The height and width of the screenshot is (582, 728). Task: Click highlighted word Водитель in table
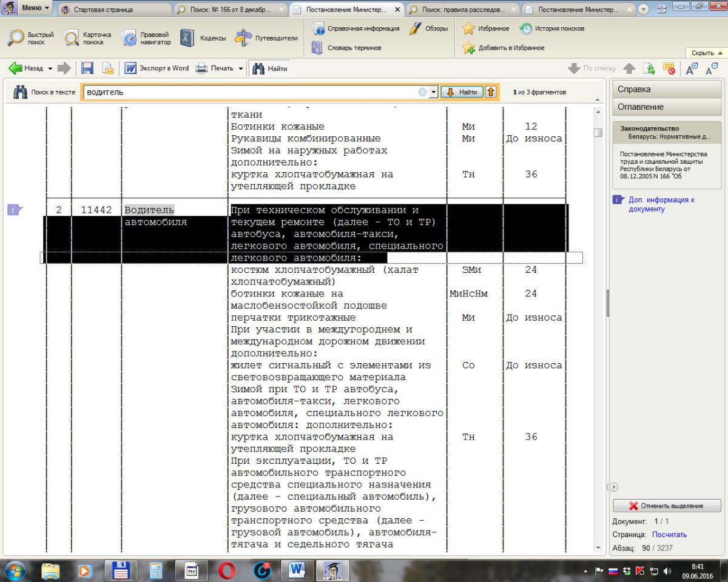tap(149, 210)
